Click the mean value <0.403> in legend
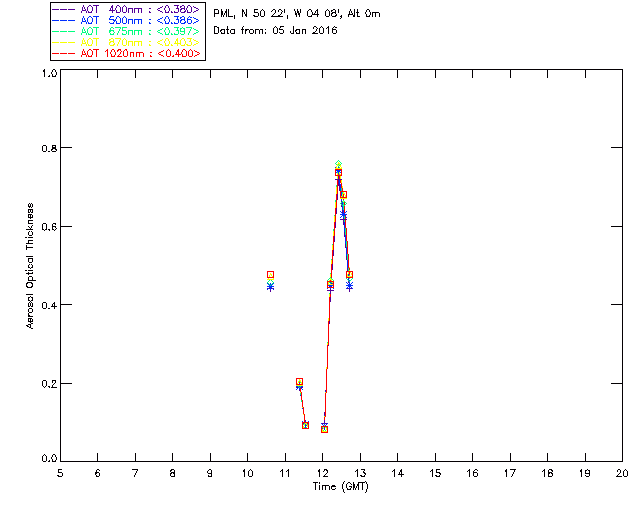This screenshot has width=640, height=512. tap(178, 42)
